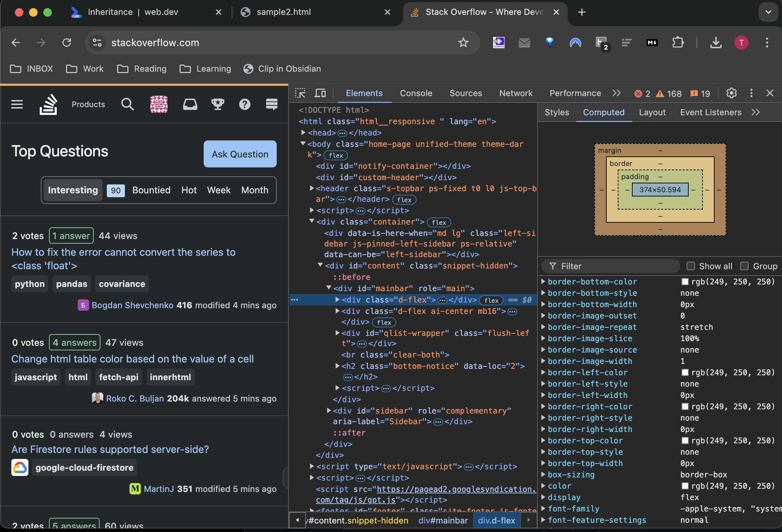Open the Stack Exchange sites switcher icon

272,104
